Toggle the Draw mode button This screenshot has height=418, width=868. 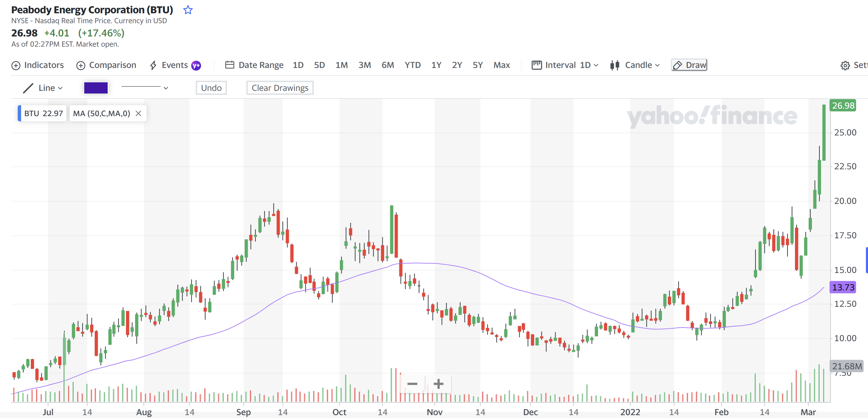coord(689,65)
